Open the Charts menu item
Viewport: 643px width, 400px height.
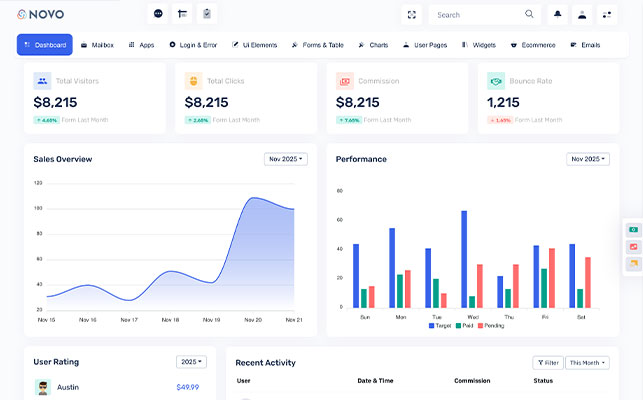[373, 45]
